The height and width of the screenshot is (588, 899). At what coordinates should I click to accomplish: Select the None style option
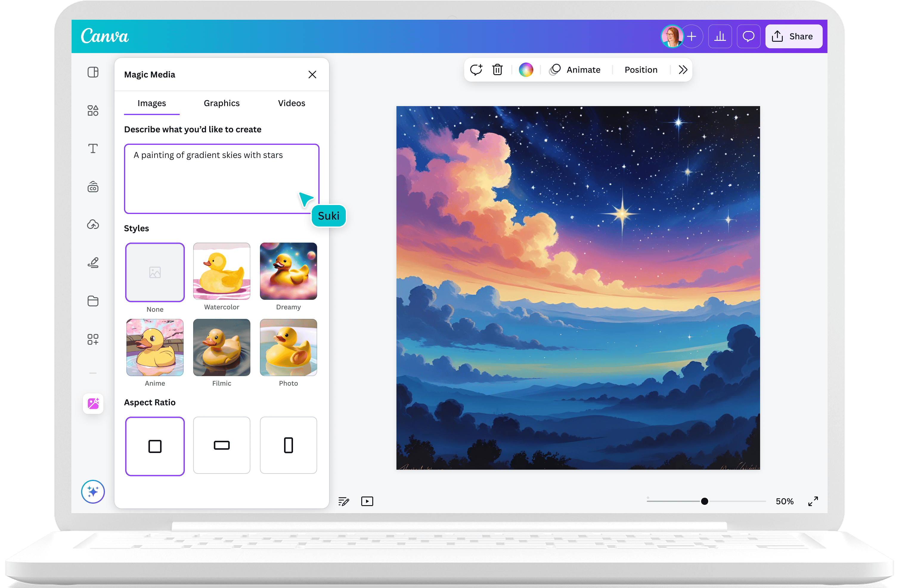coord(155,272)
